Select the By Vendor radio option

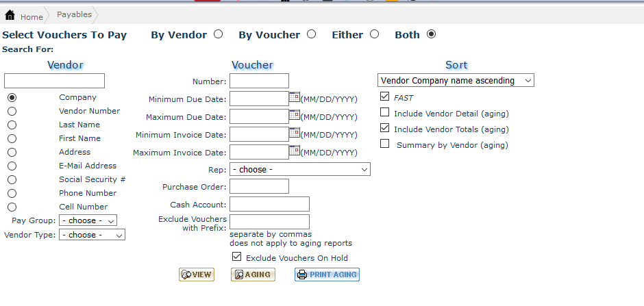pos(218,34)
